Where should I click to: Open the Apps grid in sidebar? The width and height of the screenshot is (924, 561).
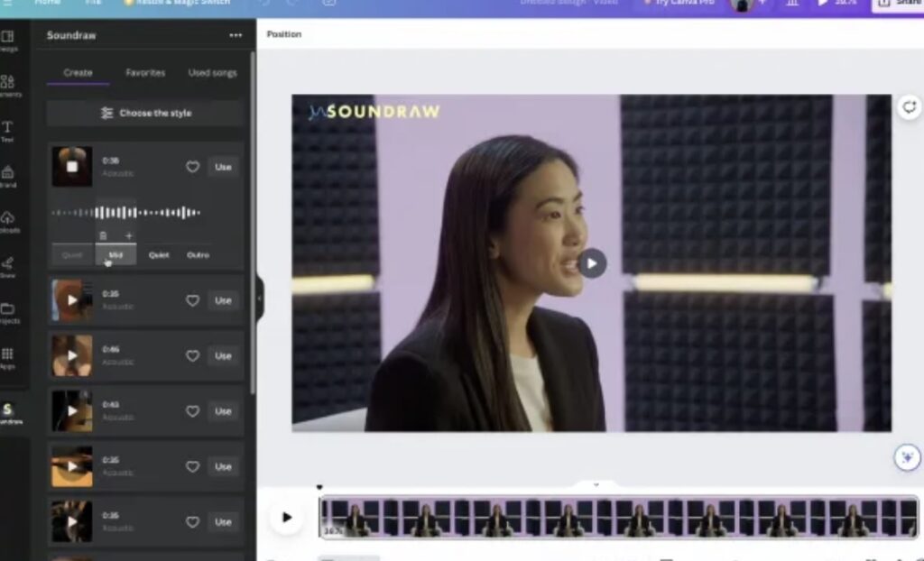7,357
